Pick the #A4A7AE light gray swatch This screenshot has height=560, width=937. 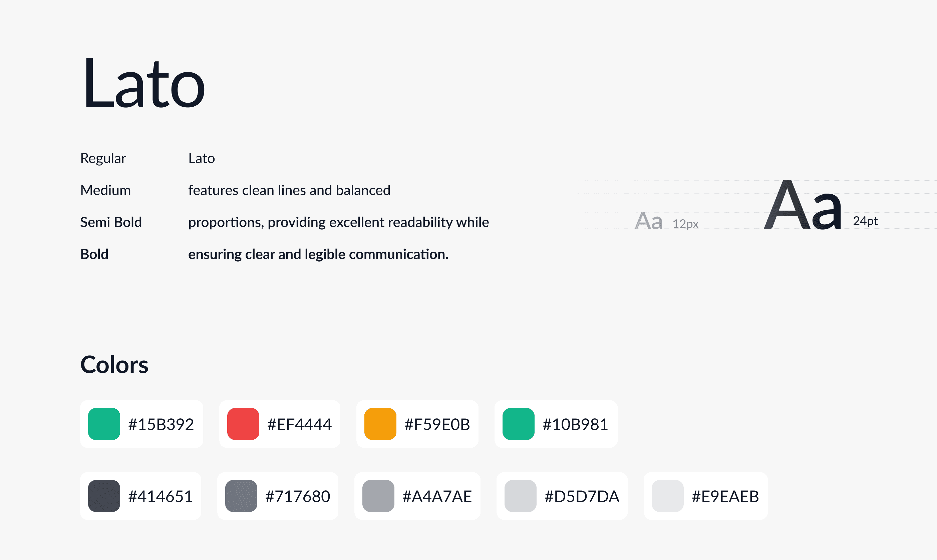[378, 496]
